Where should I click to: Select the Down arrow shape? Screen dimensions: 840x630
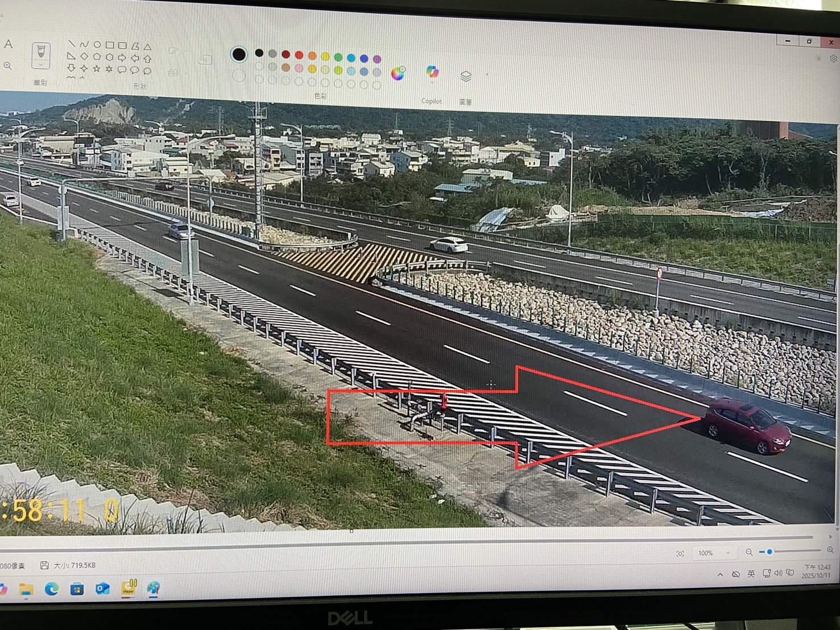[71, 68]
